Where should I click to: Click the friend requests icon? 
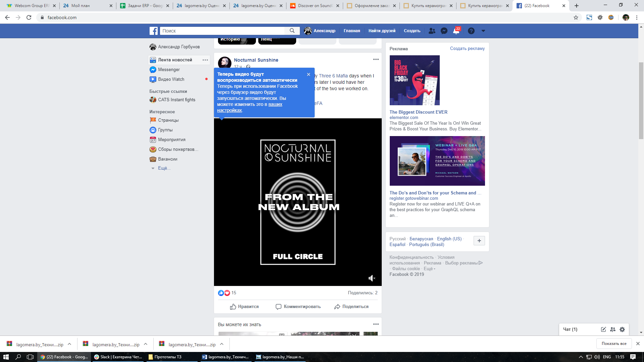(x=432, y=31)
